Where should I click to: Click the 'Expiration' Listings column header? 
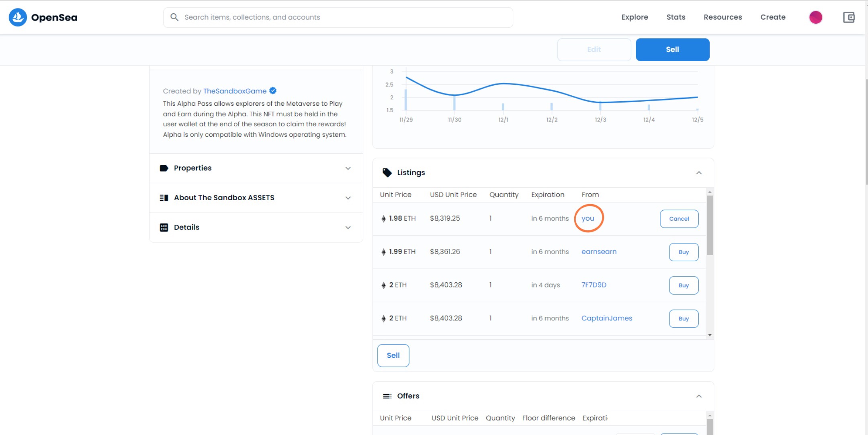(x=548, y=195)
